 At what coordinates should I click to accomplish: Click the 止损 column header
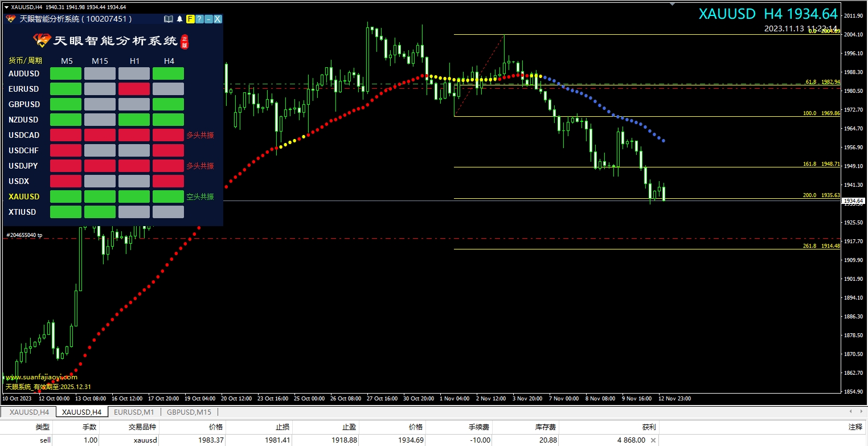click(282, 427)
